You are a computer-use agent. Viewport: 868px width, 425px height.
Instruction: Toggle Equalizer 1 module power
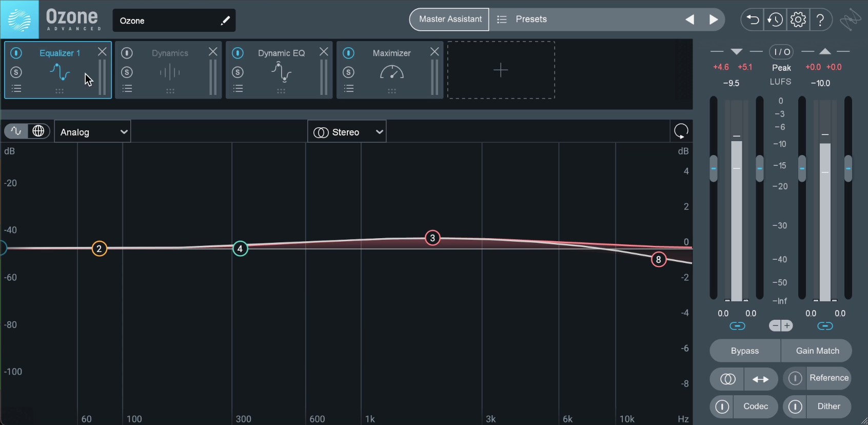[x=16, y=53]
